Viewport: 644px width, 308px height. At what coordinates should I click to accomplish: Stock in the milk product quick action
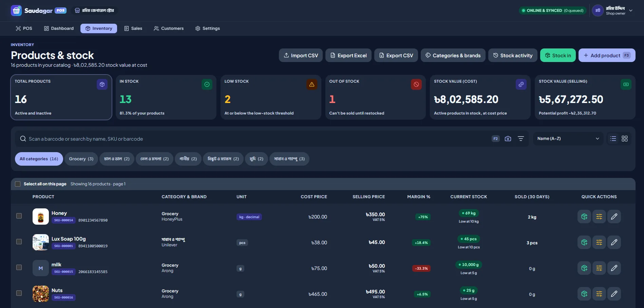pyautogui.click(x=584, y=268)
